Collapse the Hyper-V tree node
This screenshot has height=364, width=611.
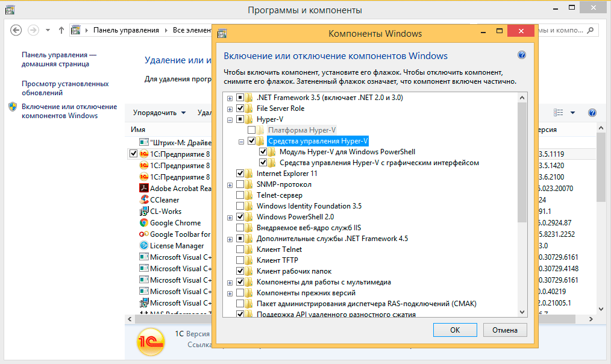pyautogui.click(x=230, y=120)
